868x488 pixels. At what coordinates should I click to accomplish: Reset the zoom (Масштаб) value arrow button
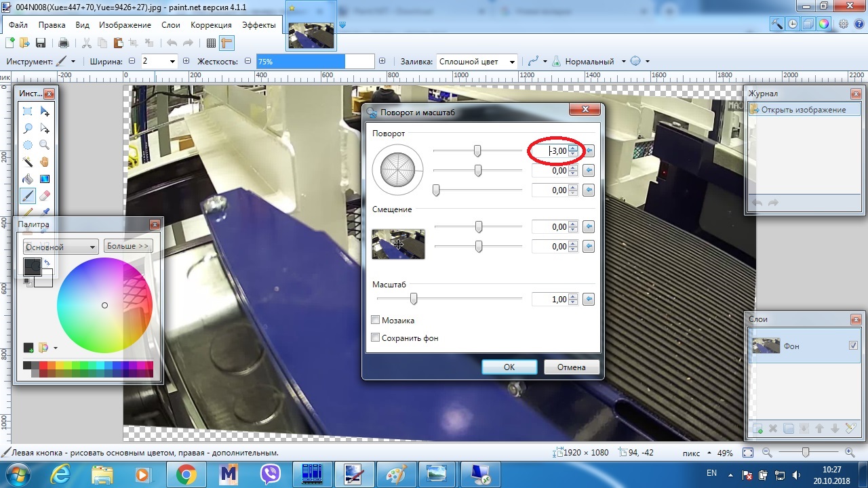pos(589,299)
